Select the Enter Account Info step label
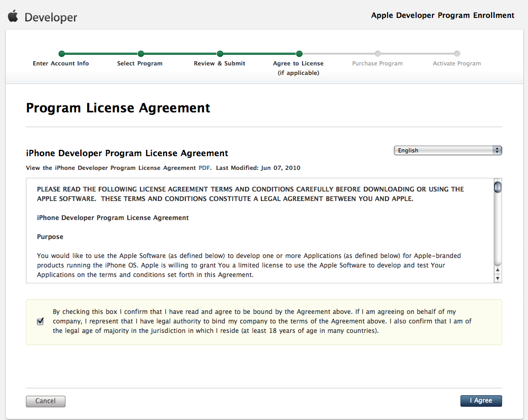 [61, 63]
